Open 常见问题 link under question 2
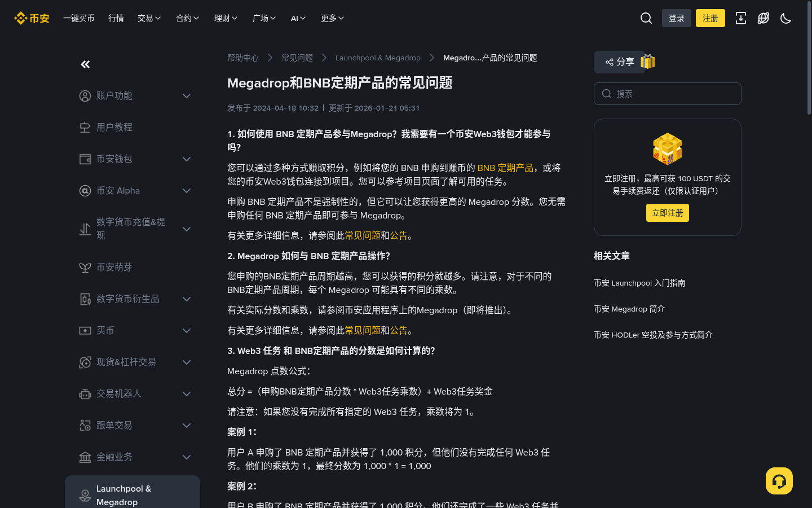 point(363,331)
